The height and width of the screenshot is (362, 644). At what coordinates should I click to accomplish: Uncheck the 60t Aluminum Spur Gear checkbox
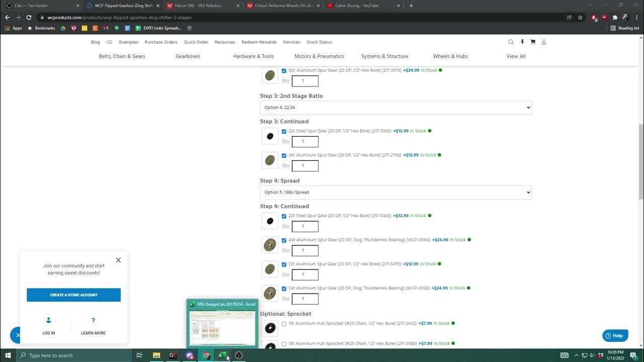click(x=284, y=71)
